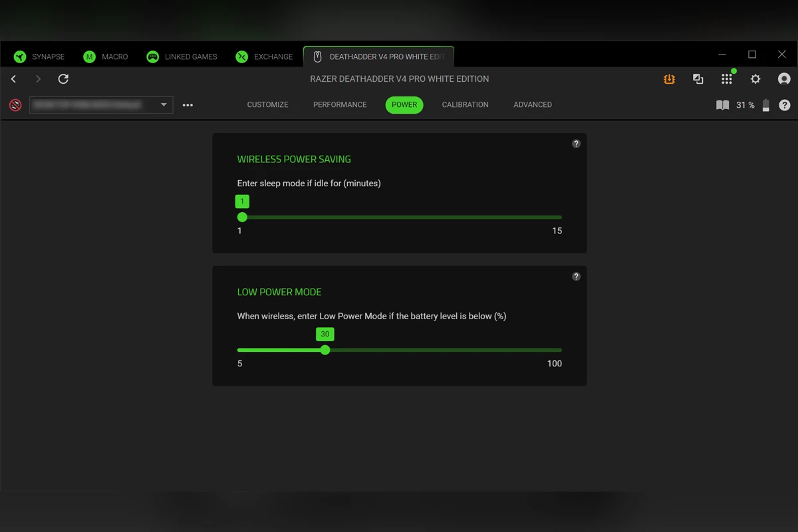Click the Wireless Power Saving heading
798x532 pixels.
coord(294,160)
